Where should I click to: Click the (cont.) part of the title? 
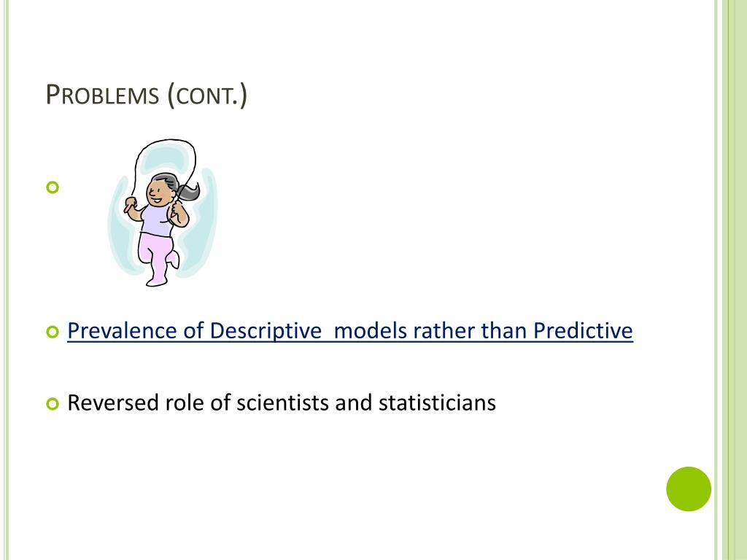pyautogui.click(x=207, y=95)
